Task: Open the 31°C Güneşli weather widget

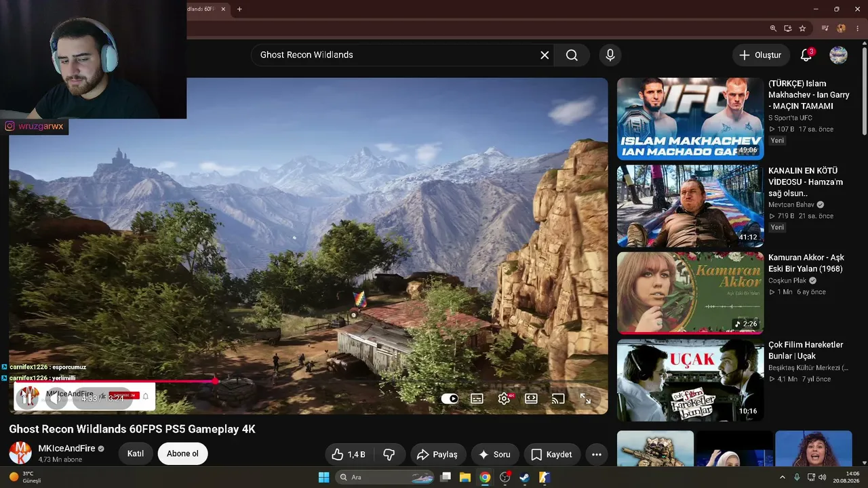Action: (x=26, y=477)
